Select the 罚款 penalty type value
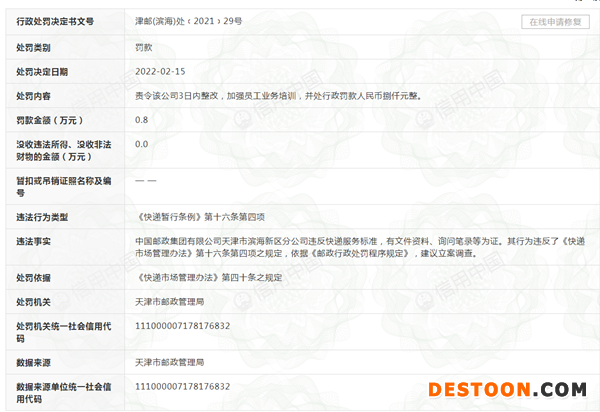This screenshot has height=412, width=600. click(144, 47)
